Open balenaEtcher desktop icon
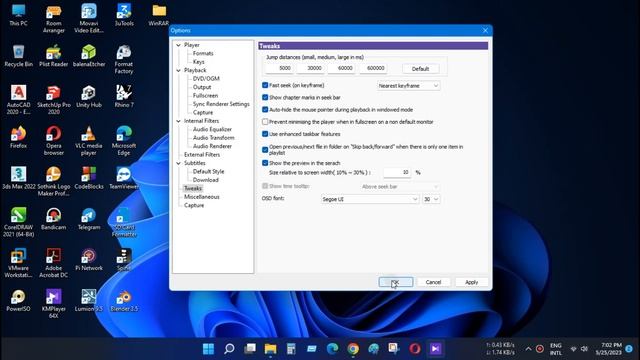Screen dimensions: 640x360 89,56
